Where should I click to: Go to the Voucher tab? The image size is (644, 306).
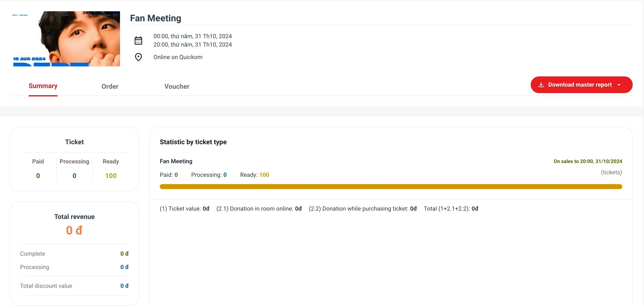click(x=177, y=87)
